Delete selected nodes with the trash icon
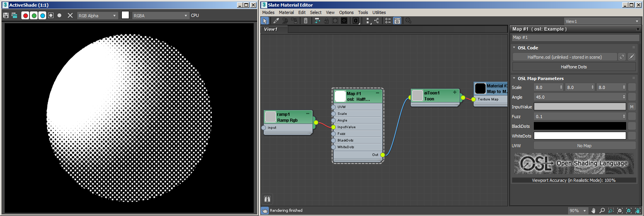The width and height of the screenshot is (644, 216). pos(306,21)
